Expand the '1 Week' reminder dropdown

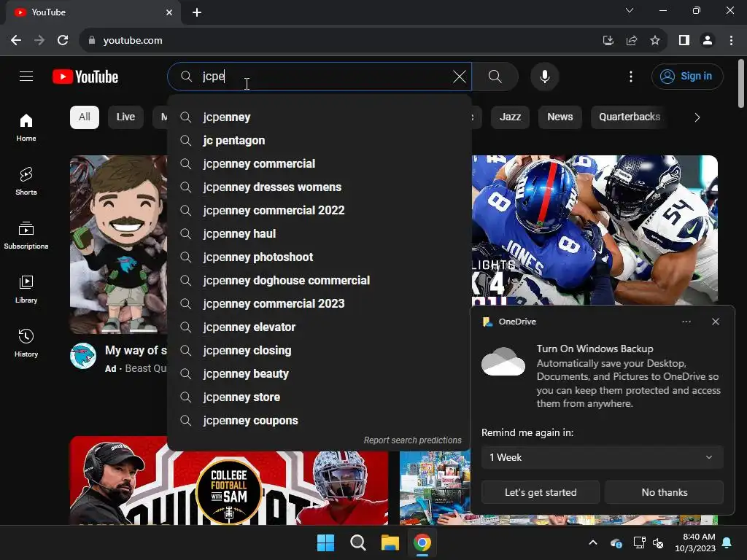click(602, 457)
